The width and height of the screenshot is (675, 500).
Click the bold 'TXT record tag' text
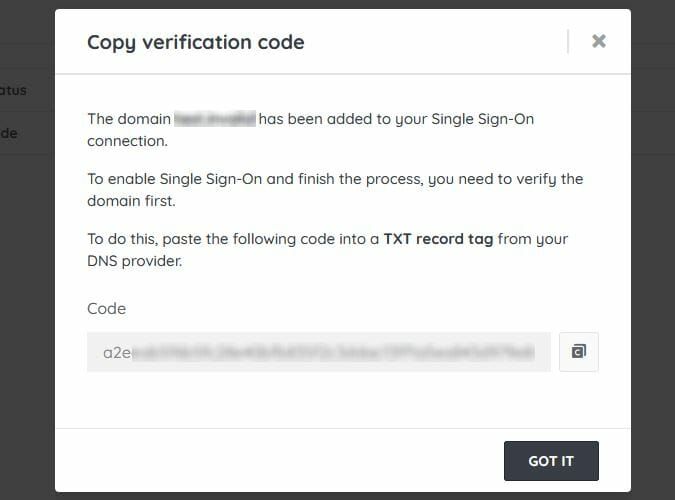coord(438,239)
